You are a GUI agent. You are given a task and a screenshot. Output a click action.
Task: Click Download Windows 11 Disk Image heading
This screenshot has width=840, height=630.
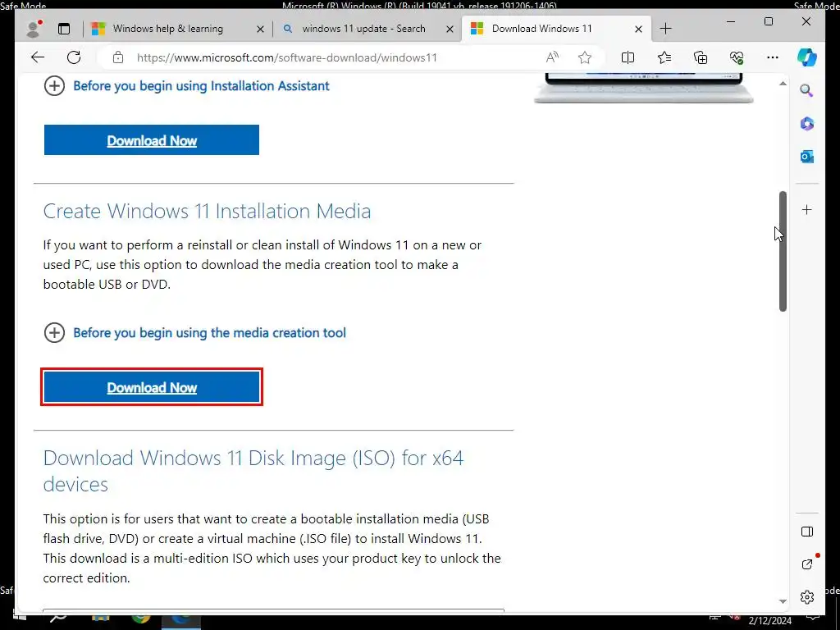coord(253,471)
